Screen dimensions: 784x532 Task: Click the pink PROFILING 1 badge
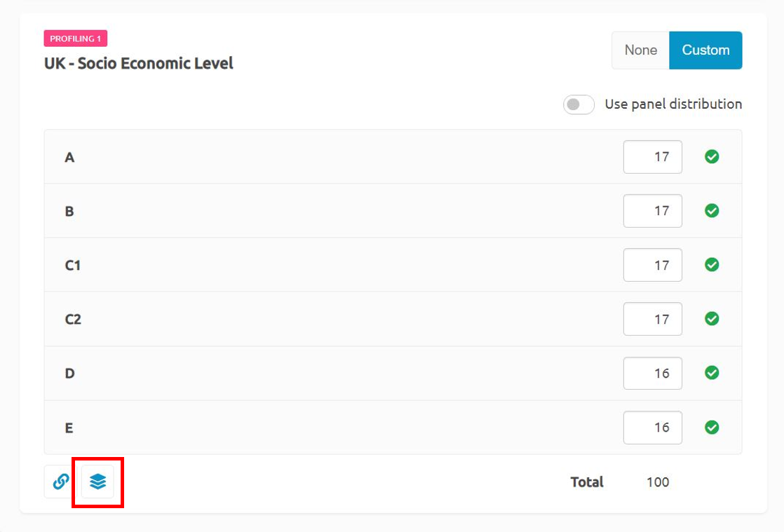76,39
